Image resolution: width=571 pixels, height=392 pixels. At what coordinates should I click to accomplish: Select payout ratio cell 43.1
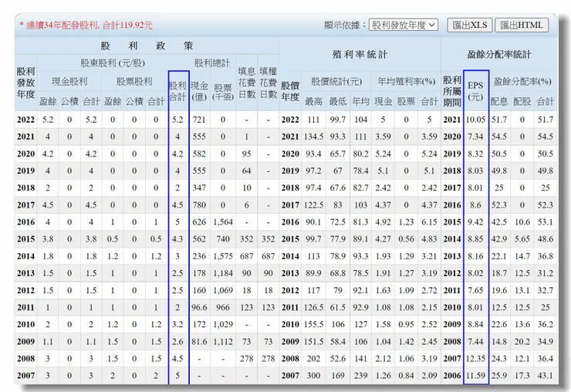545,376
